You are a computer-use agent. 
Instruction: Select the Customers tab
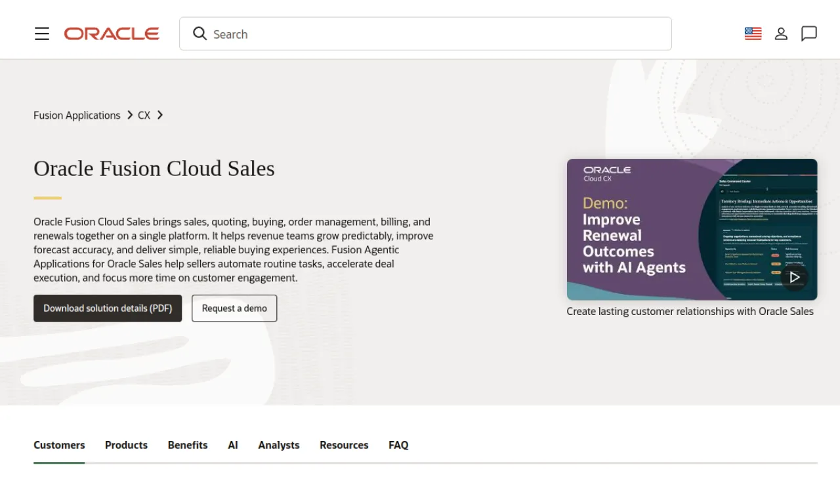(x=59, y=445)
